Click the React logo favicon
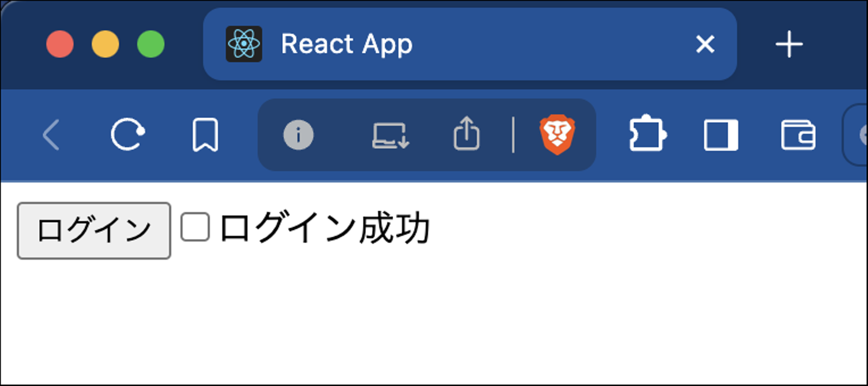Screen dimensions: 868x386 click(244, 44)
